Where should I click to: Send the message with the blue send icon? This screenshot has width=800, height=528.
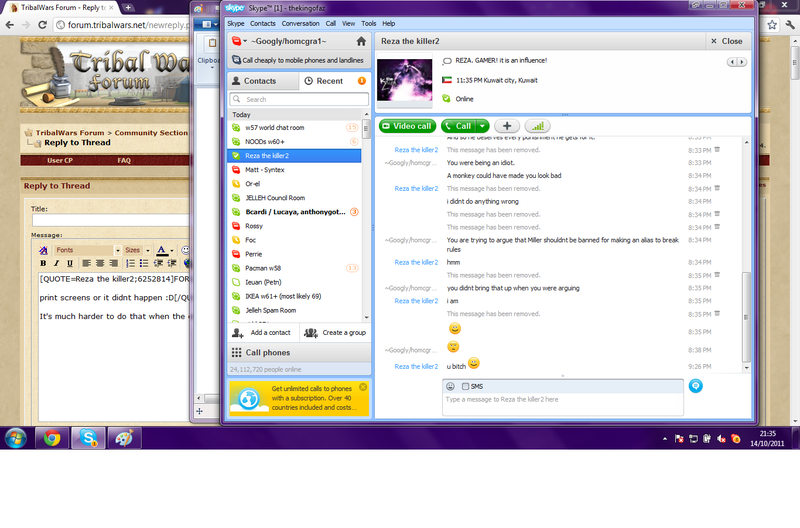695,386
